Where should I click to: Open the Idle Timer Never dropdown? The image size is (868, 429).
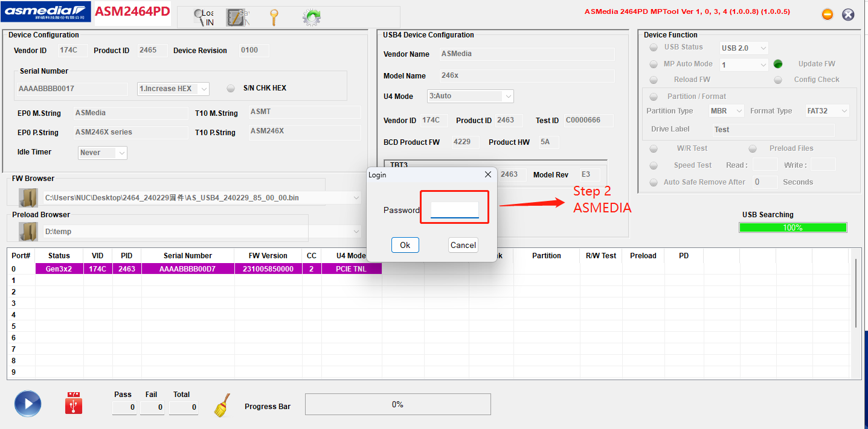(103, 153)
